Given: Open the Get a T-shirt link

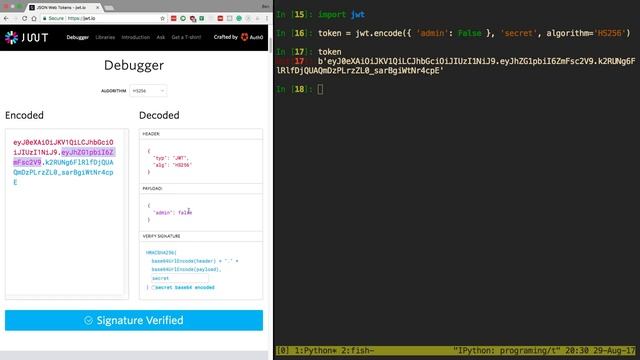Looking at the screenshot, I should click(x=186, y=37).
